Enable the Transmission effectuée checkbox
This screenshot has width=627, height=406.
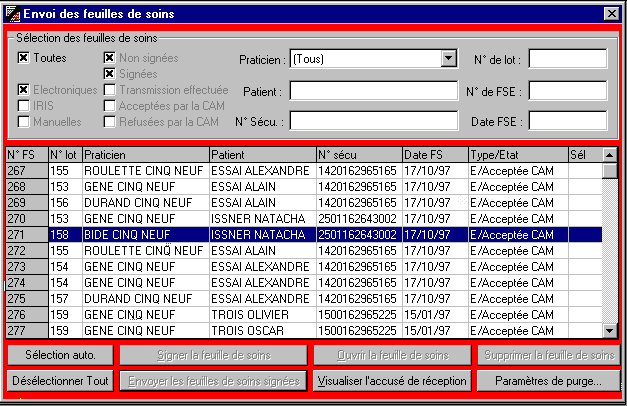(109, 90)
